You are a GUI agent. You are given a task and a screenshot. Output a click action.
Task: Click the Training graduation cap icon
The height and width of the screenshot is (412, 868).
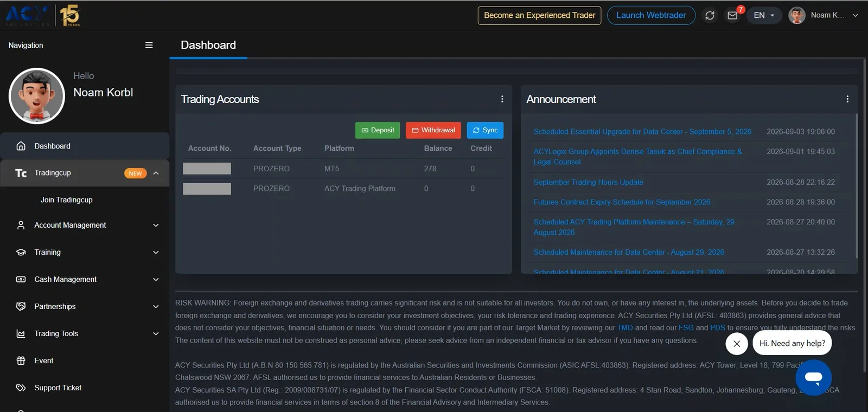point(21,252)
